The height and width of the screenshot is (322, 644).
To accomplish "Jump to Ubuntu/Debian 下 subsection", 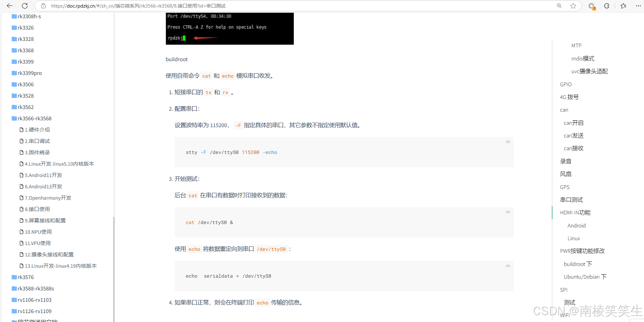I will tap(585, 277).
